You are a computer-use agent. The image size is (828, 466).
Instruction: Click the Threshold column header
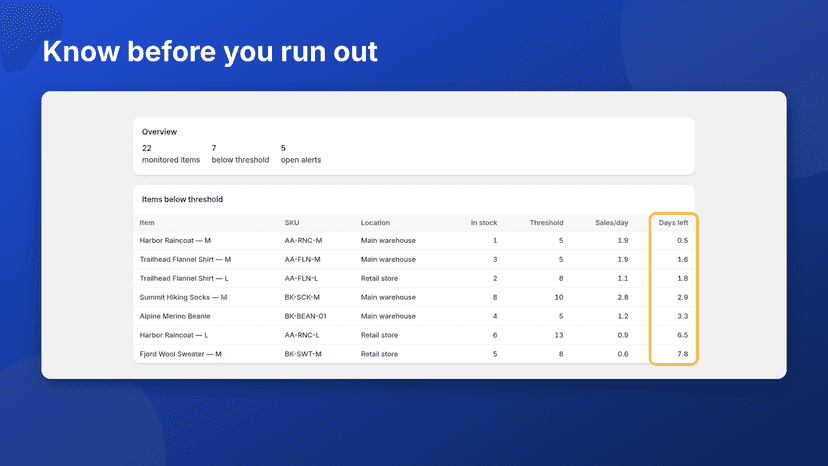tap(546, 223)
